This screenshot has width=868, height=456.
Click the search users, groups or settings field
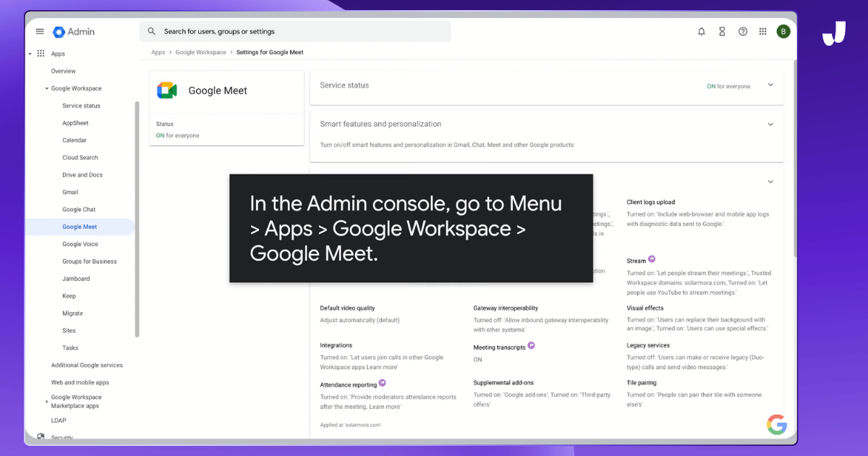click(295, 32)
